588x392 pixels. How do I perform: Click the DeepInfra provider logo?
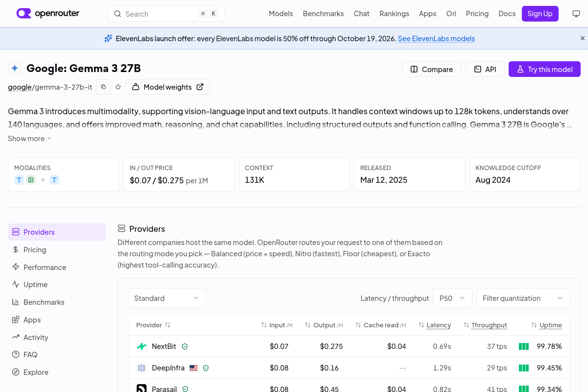tap(142, 367)
